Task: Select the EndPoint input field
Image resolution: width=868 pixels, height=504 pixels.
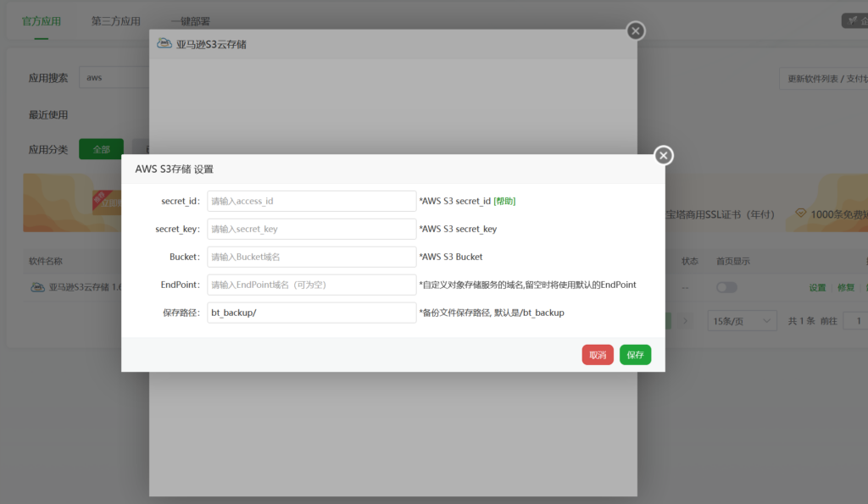Action: (x=311, y=285)
